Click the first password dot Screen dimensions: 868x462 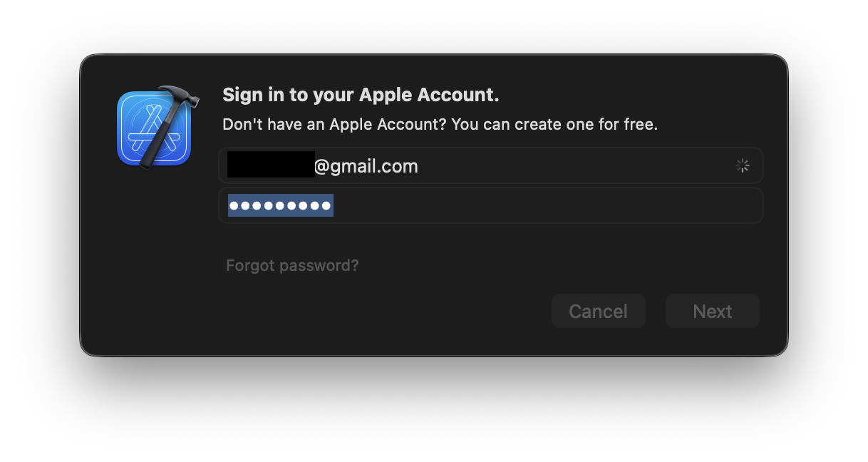[235, 207]
